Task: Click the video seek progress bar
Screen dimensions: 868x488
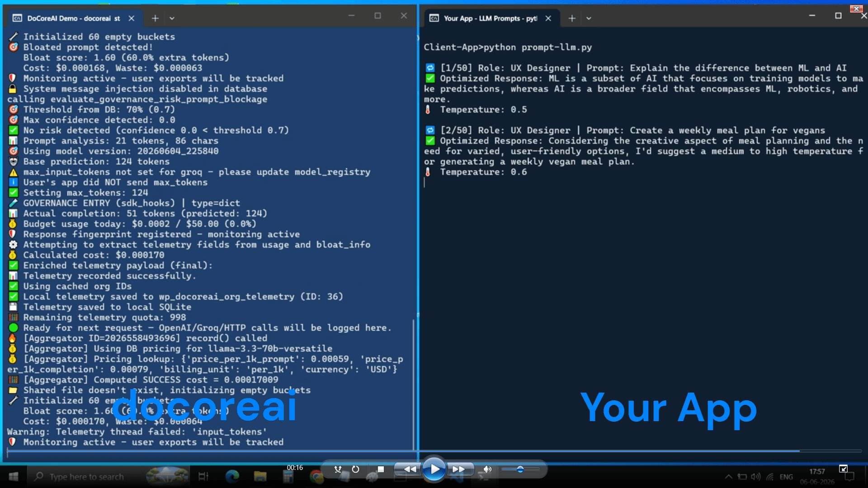Action: click(x=434, y=451)
